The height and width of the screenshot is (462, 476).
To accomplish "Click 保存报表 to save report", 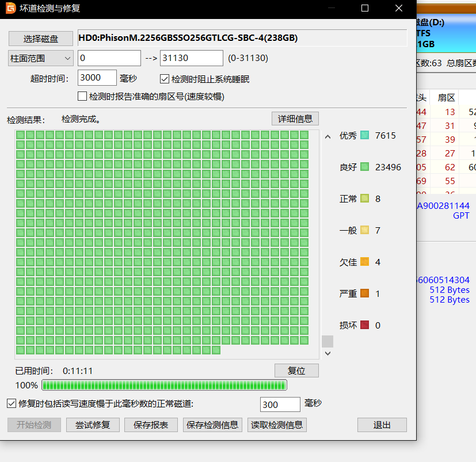I will 151,425.
